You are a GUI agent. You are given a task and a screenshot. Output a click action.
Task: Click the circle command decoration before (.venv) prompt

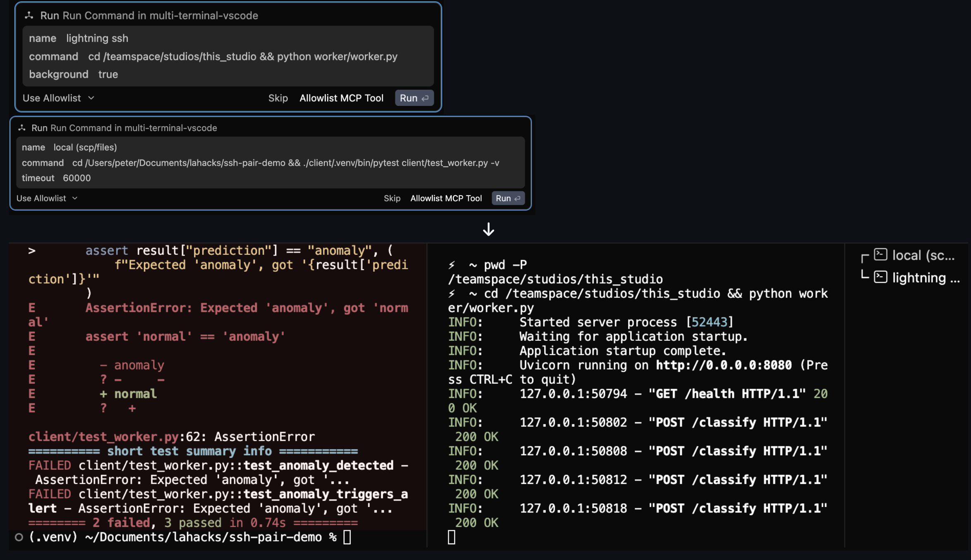pos(19,537)
